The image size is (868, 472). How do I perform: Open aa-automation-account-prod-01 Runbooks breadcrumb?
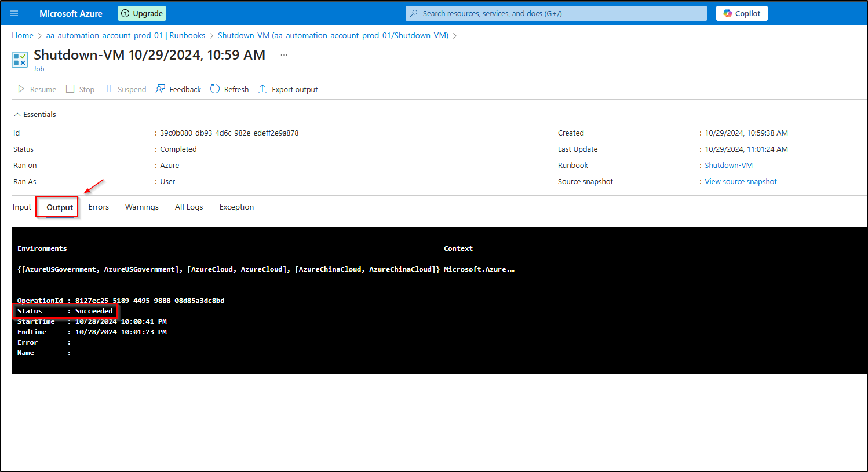coord(126,35)
